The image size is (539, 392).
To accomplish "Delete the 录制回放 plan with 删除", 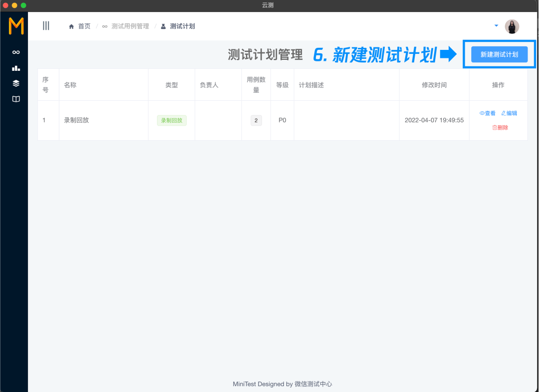I will [500, 128].
